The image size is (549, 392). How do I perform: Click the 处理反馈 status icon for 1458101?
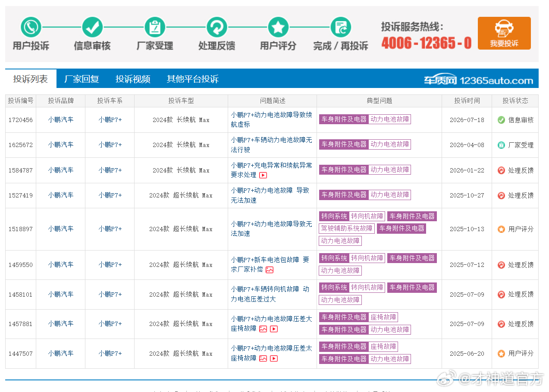click(501, 295)
